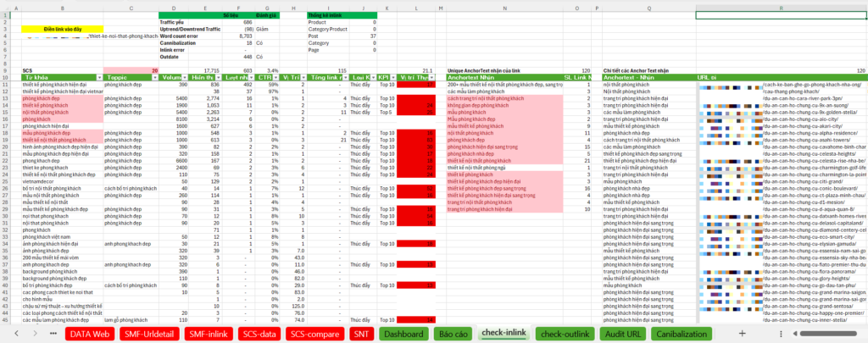
Task: Open filter dropdown for KPI column
Action: click(392, 78)
